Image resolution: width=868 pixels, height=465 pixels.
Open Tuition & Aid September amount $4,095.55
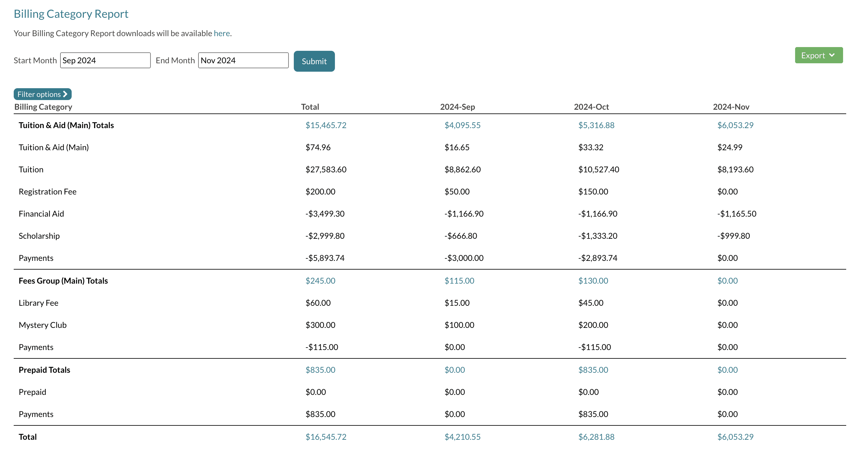tap(462, 125)
